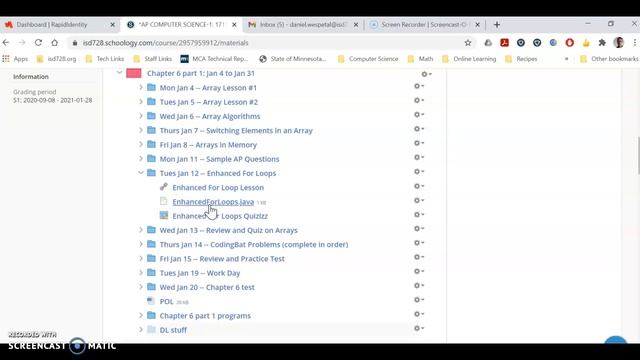This screenshot has height=360, width=640.
Task: Open the Chrome profile avatar
Action: tap(619, 42)
